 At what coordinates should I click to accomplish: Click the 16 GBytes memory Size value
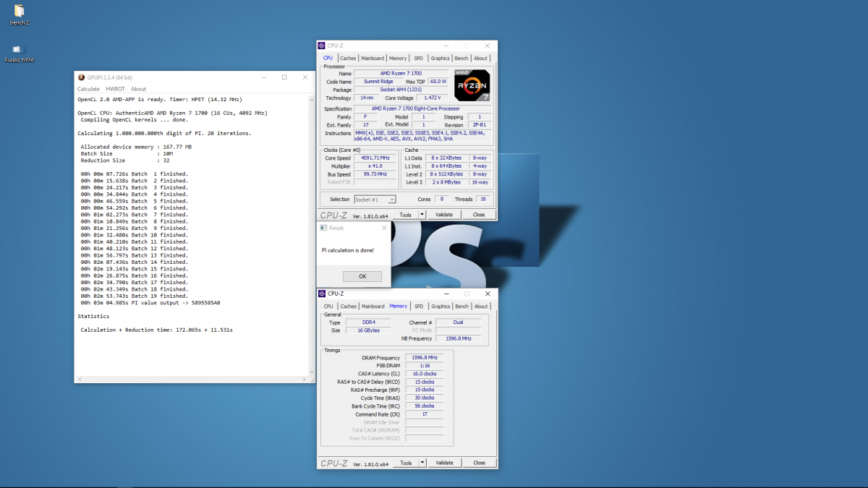coord(367,330)
